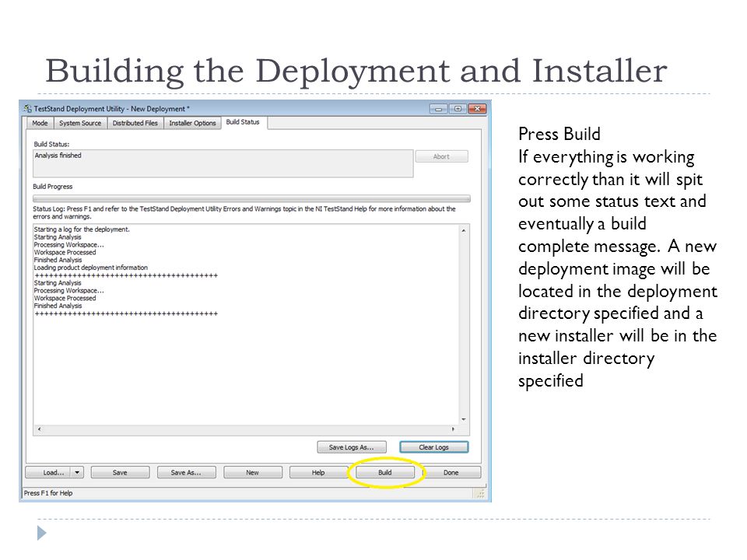Screen dimensions: 747x560
Task: Click the Abort button
Action: pyautogui.click(x=442, y=156)
